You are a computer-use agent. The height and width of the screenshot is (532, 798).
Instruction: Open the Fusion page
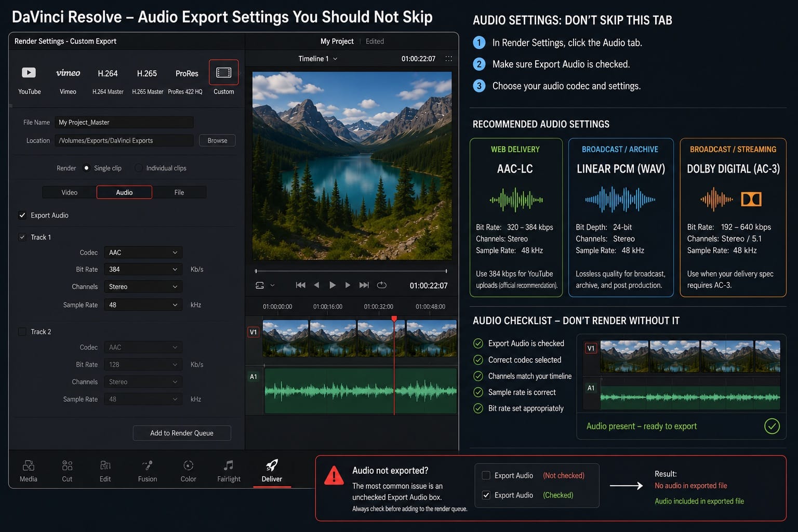tap(148, 471)
